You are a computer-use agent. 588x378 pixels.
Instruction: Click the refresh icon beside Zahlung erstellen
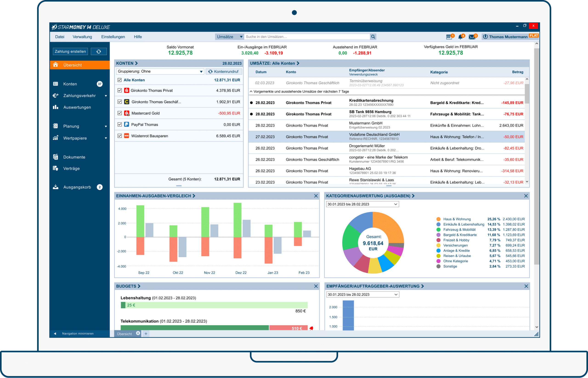coord(99,51)
